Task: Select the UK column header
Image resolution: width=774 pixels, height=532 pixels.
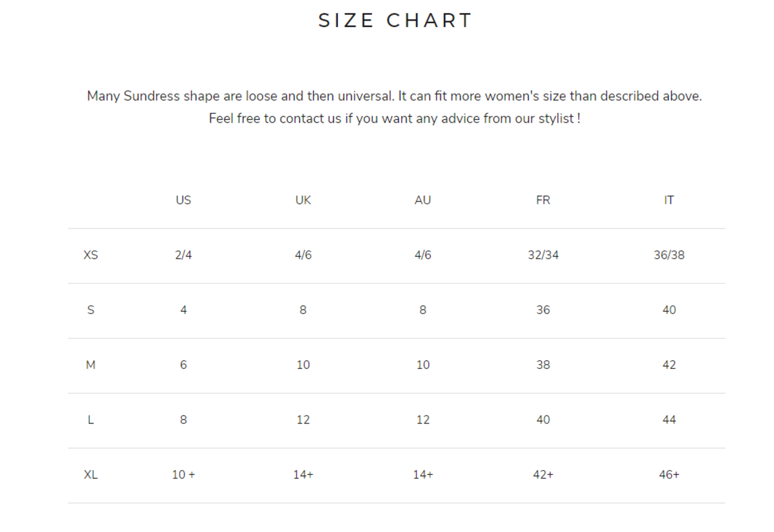Action: click(303, 200)
